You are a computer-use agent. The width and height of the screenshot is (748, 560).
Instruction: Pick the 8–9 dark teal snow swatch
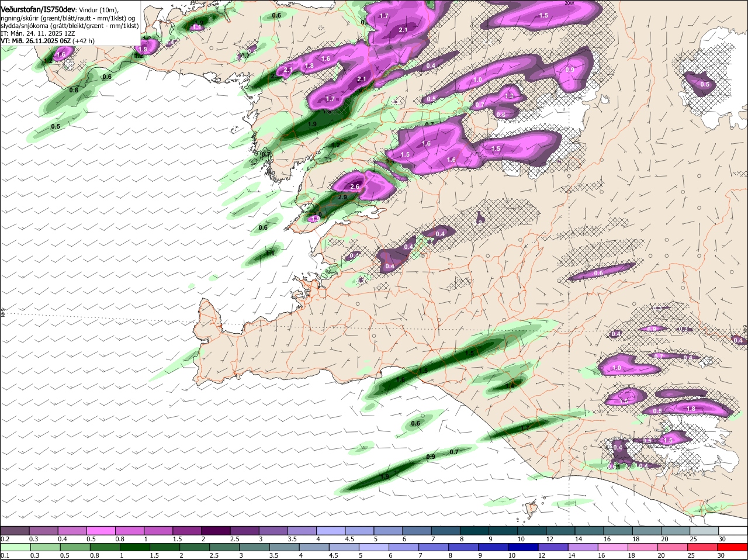point(475,530)
